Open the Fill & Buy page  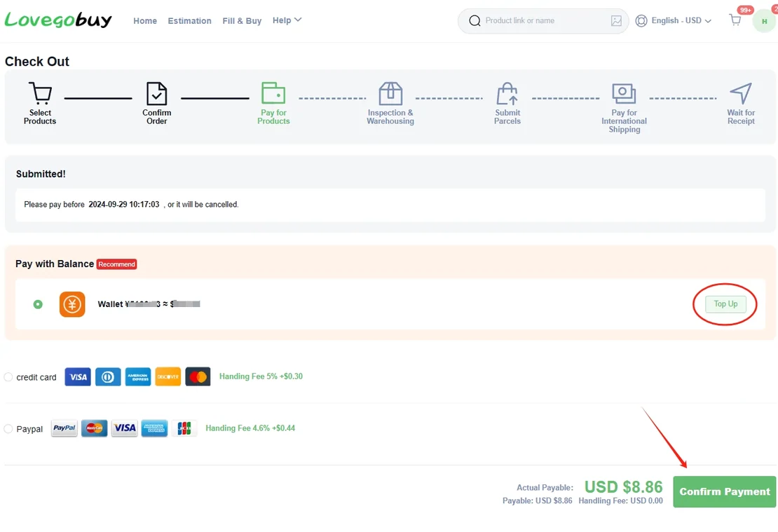coord(242,21)
